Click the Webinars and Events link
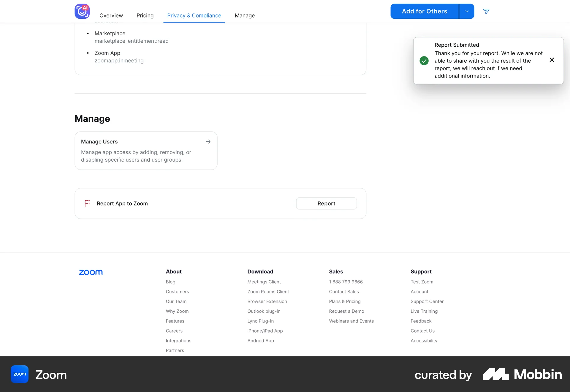This screenshot has width=570, height=392. (x=351, y=321)
